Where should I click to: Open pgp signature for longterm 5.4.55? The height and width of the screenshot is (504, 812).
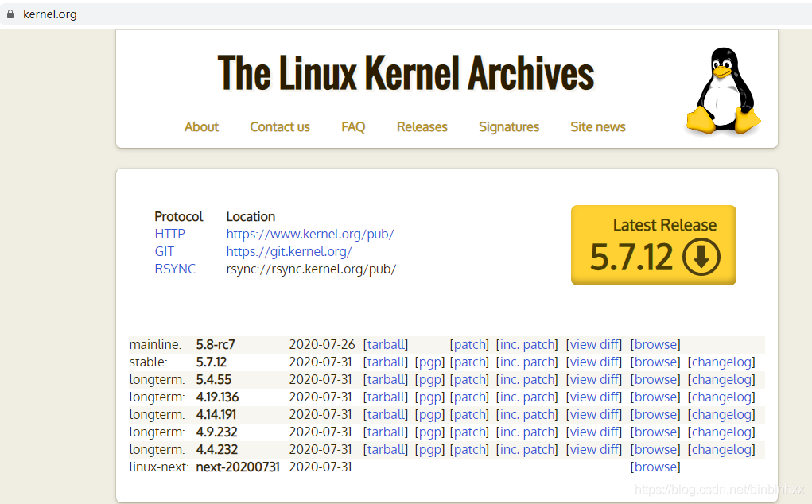click(429, 380)
